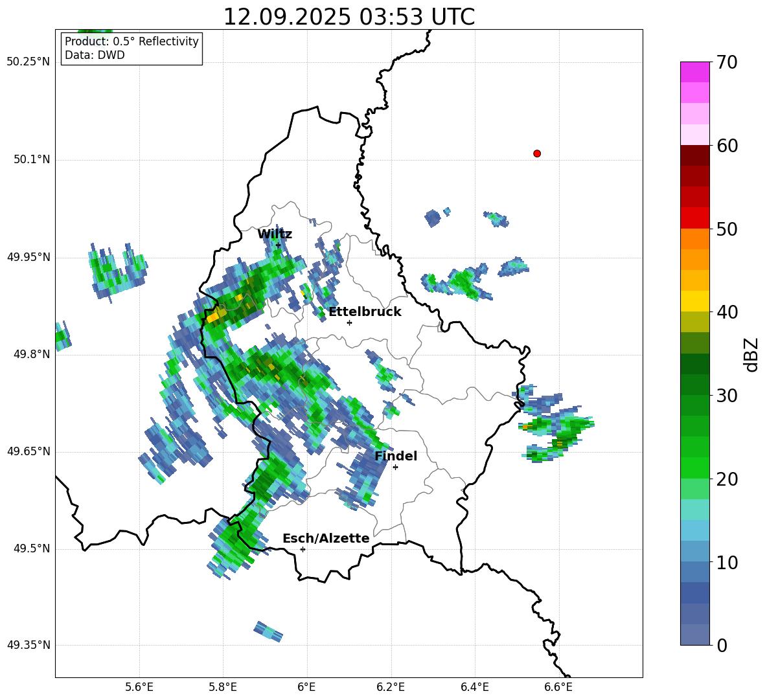Click the 49.65°N latitude label
Screen dimensions: 767x700
[x=29, y=451]
